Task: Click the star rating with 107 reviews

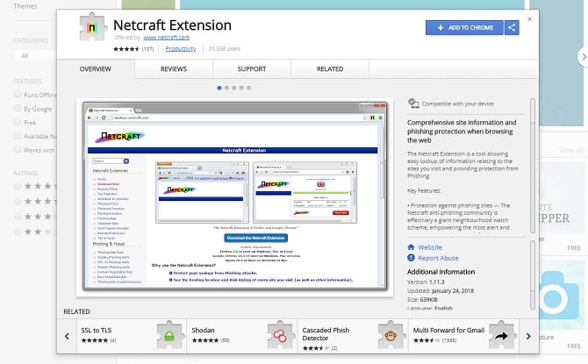Action: click(133, 49)
